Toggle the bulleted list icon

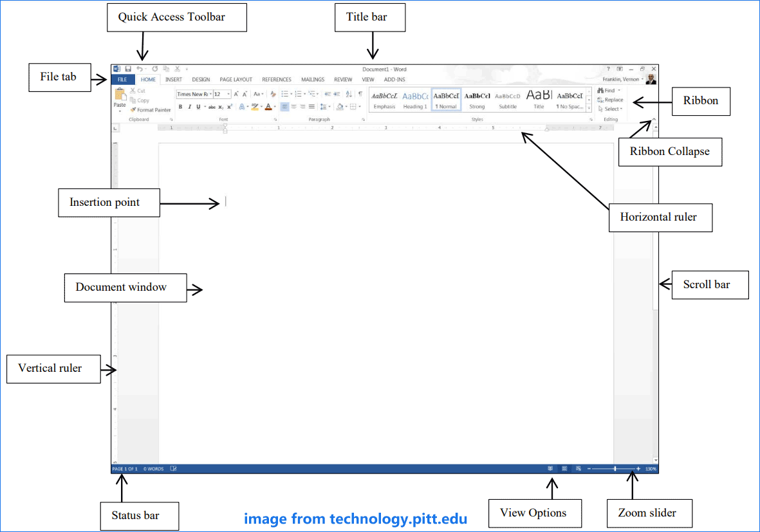pos(286,93)
